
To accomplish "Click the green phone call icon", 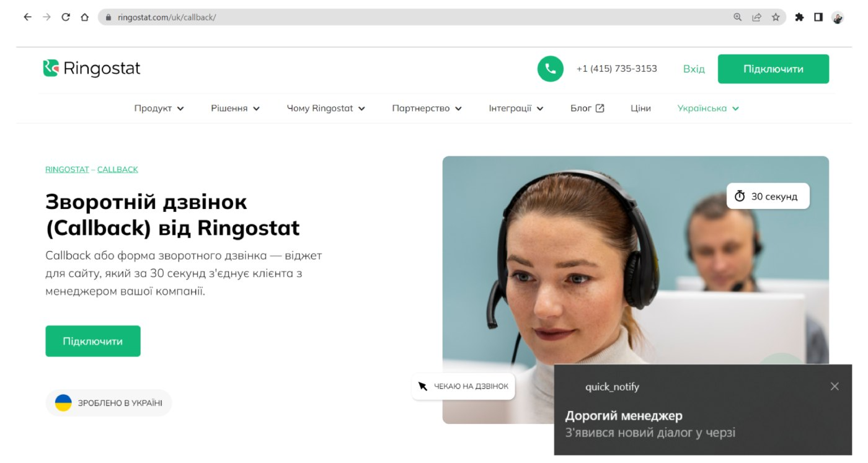I will coord(551,69).
